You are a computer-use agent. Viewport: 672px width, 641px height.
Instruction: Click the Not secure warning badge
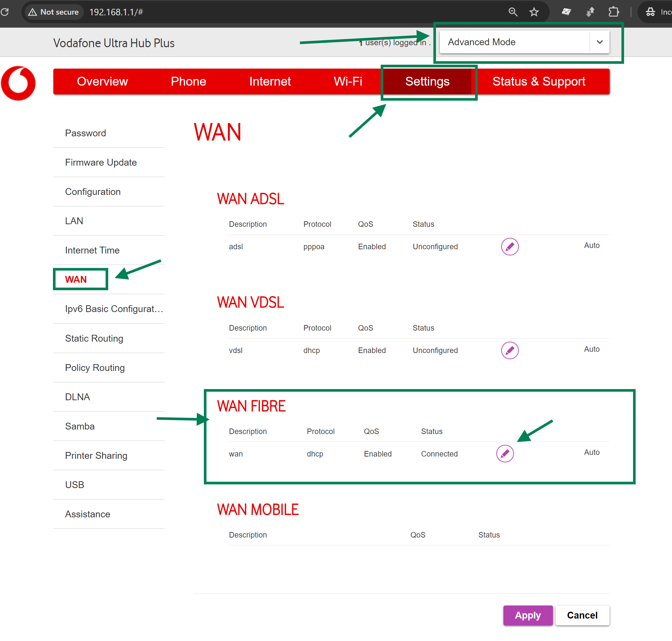(54, 12)
